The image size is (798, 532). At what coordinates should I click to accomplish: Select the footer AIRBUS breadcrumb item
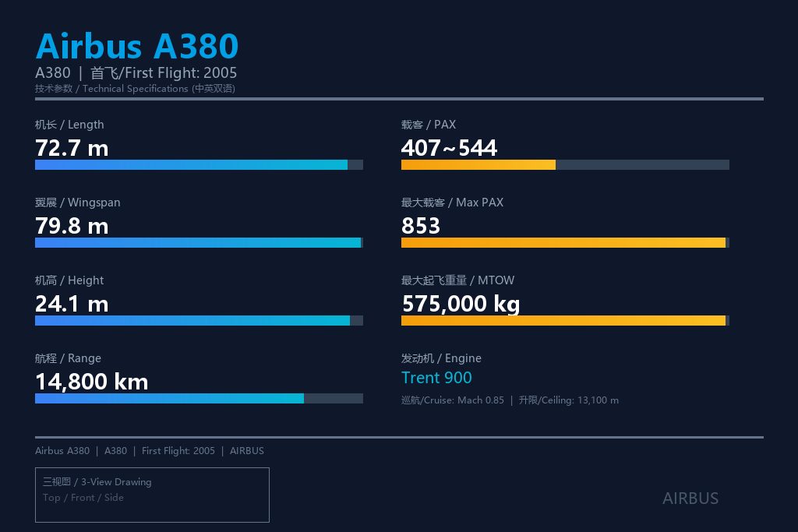(x=247, y=451)
